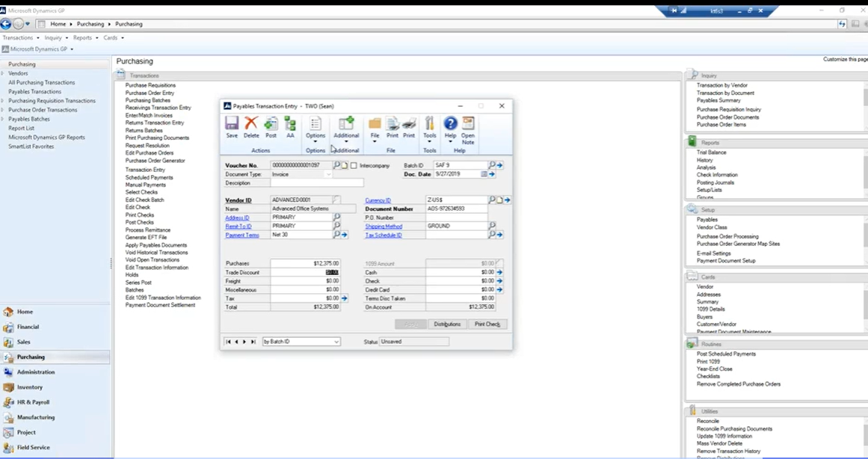Viewport: 868px width, 459px height.
Task: Open Currency ID lookup magnifier
Action: click(x=492, y=200)
